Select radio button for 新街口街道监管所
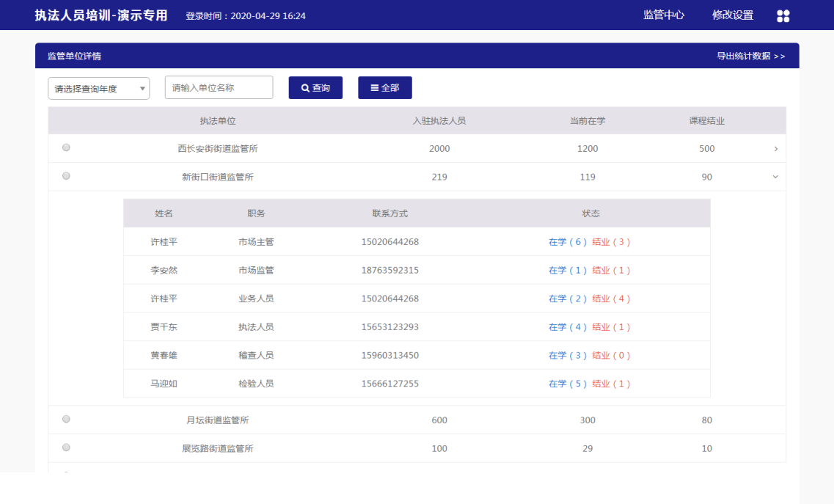This screenshot has height=504, width=834. 66,175
